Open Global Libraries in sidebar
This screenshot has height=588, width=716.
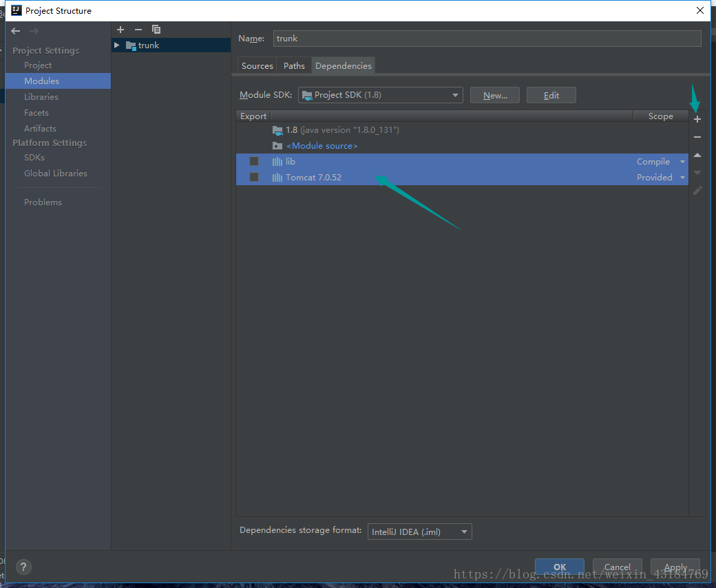coord(56,174)
